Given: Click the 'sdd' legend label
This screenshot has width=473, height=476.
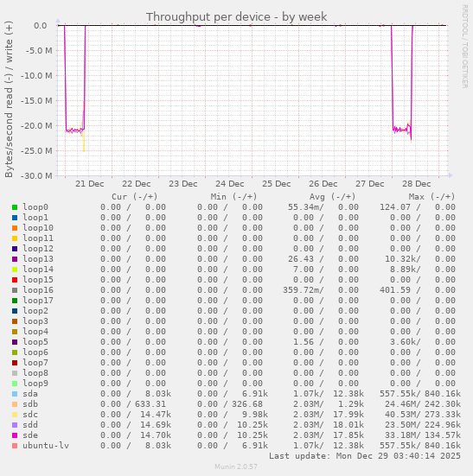Looking at the screenshot, I should tap(30, 425).
